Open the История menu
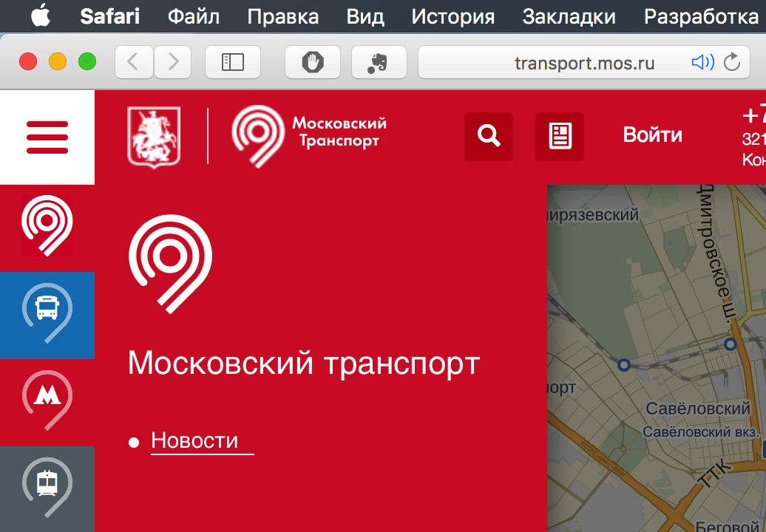Image resolution: width=766 pixels, height=532 pixels. click(453, 16)
